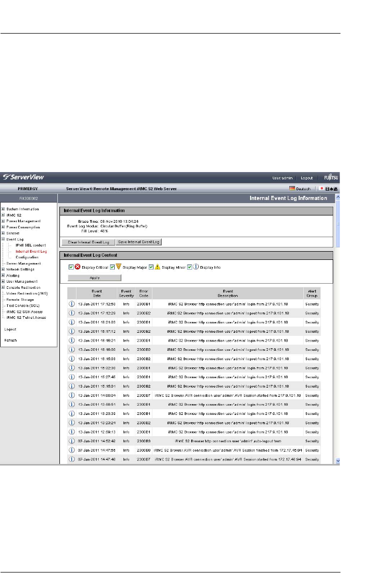
Task: Click Refresh link in the sidebar
Action: pos(10,340)
